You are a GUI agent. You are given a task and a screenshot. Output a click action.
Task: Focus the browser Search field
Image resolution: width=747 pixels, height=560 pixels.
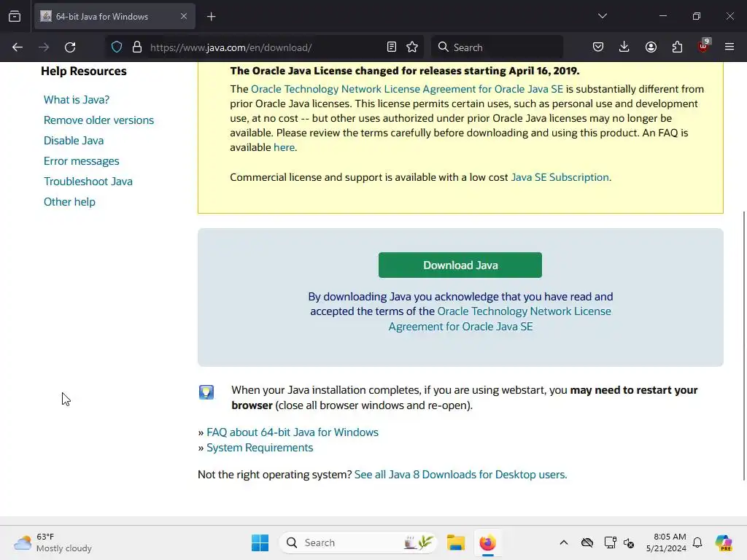tap(497, 47)
